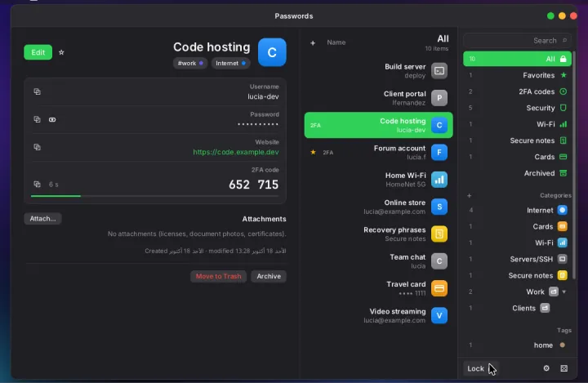Select the orange Cards category
This screenshot has width=588, height=383.
pyautogui.click(x=517, y=226)
